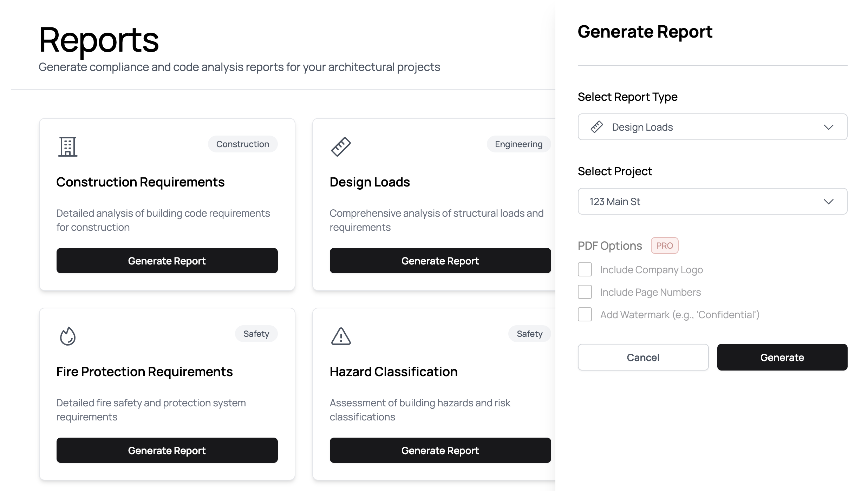The width and height of the screenshot is (868, 491).
Task: Click the PRO badge next to PDF Options
Action: click(664, 245)
